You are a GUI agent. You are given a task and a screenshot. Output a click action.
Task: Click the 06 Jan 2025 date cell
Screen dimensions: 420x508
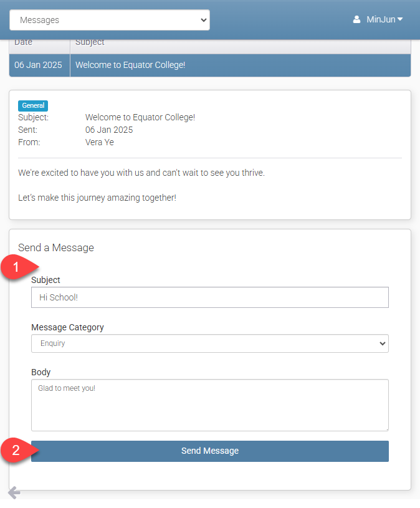[x=39, y=65]
